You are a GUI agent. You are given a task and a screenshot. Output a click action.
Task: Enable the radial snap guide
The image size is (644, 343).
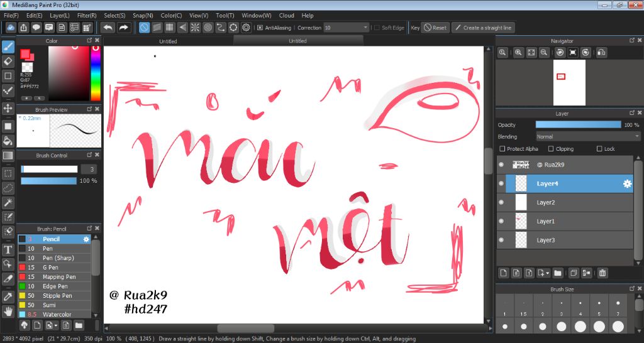[195, 28]
